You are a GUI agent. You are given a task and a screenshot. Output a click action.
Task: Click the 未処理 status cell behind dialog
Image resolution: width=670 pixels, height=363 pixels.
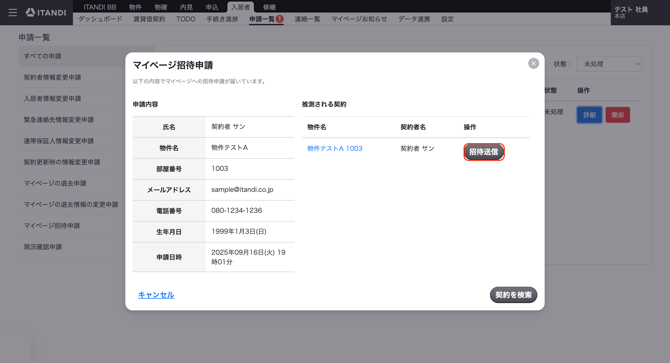(x=554, y=112)
